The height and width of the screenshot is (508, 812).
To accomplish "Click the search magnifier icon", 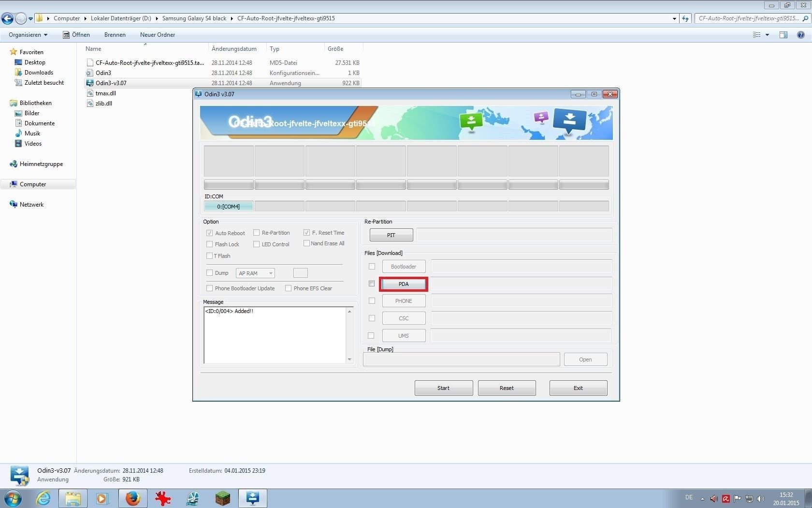I will click(x=805, y=18).
